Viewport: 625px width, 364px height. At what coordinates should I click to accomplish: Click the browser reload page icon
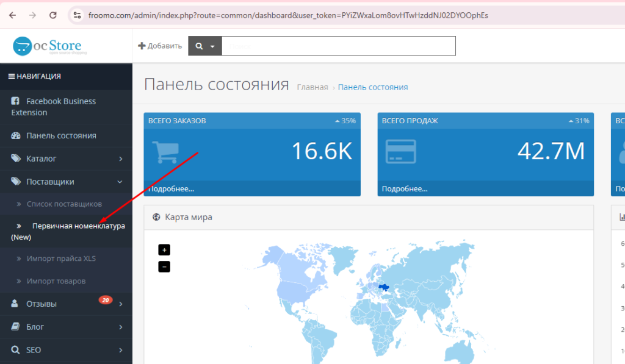[x=53, y=15]
